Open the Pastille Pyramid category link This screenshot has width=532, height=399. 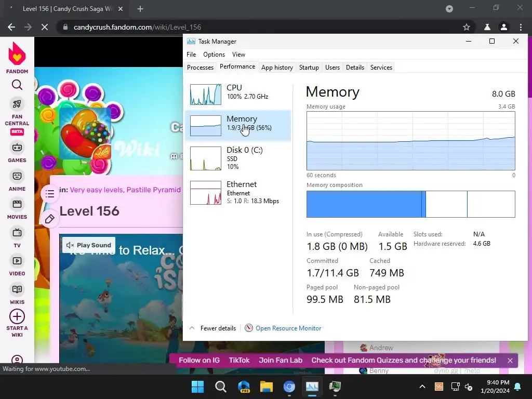pos(153,190)
